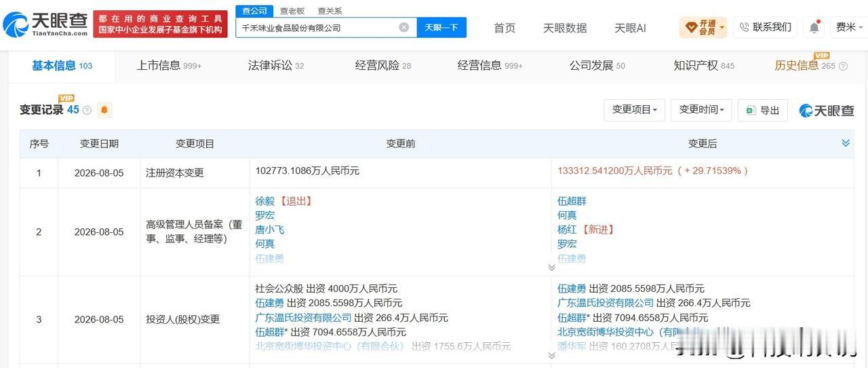Open 天眼AI in top navigation
The height and width of the screenshot is (368, 868).
[x=630, y=28]
